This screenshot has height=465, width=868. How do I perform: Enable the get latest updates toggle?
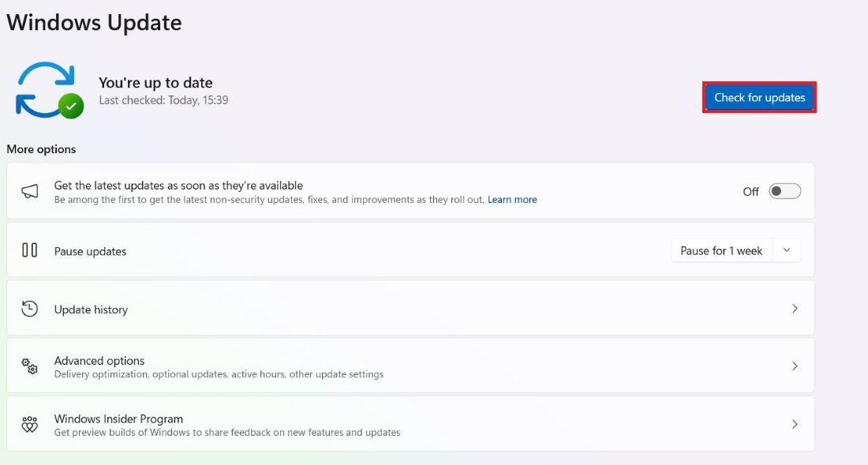coord(784,191)
